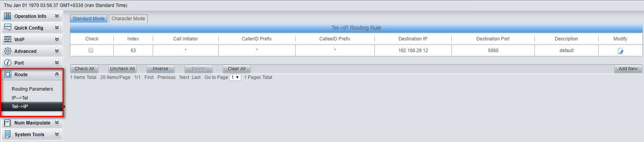Click the Check All button

click(84, 68)
